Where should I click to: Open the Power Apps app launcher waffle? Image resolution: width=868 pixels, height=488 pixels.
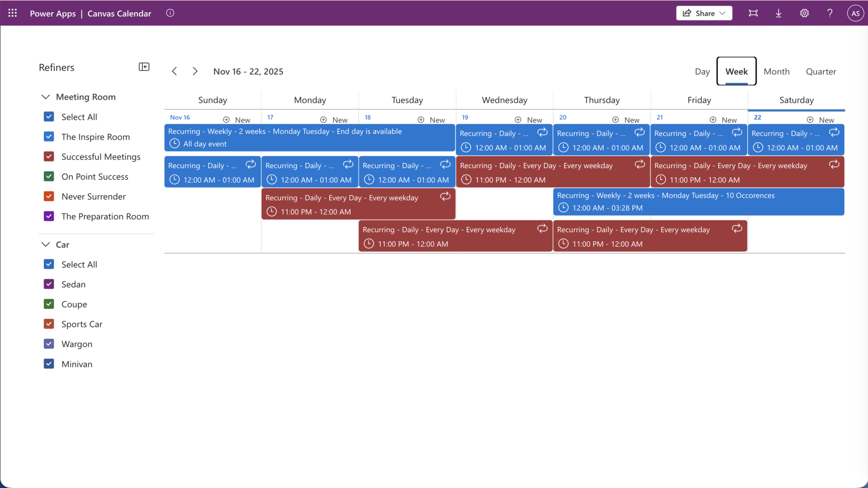[x=13, y=13]
